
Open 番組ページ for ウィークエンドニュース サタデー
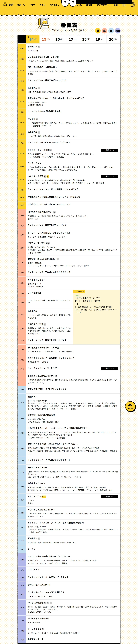tap(110, 368)
